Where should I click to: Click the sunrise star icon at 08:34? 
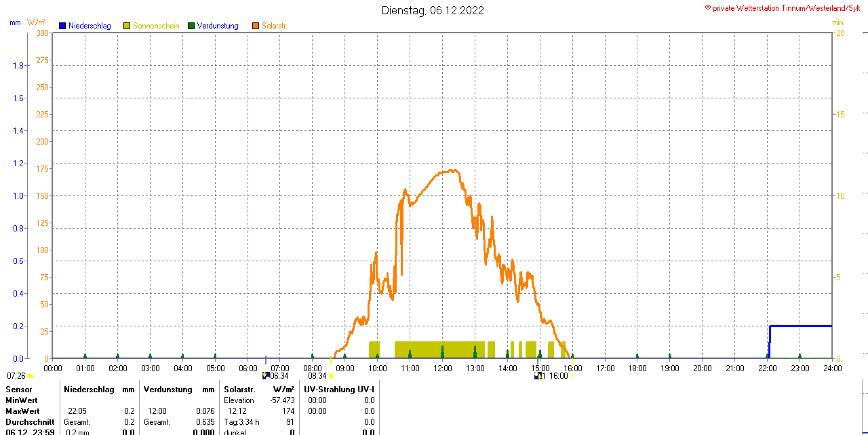(x=331, y=375)
